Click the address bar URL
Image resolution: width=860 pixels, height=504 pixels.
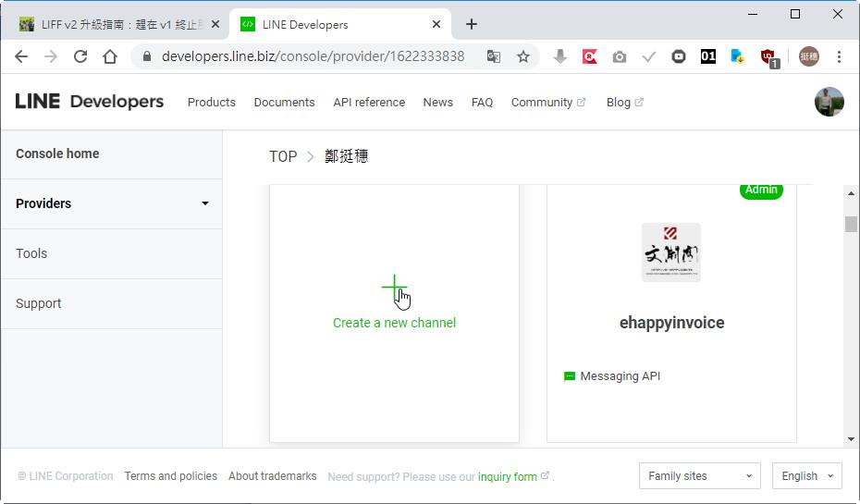313,56
